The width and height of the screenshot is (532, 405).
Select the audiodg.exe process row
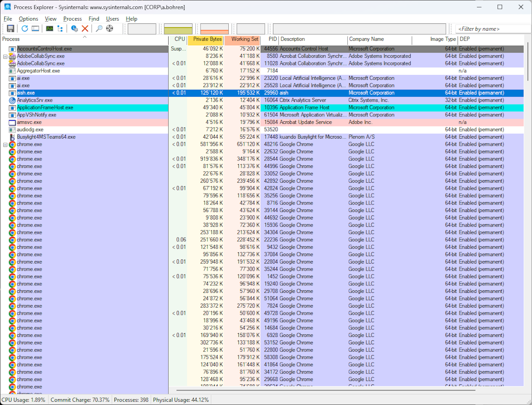click(262, 130)
